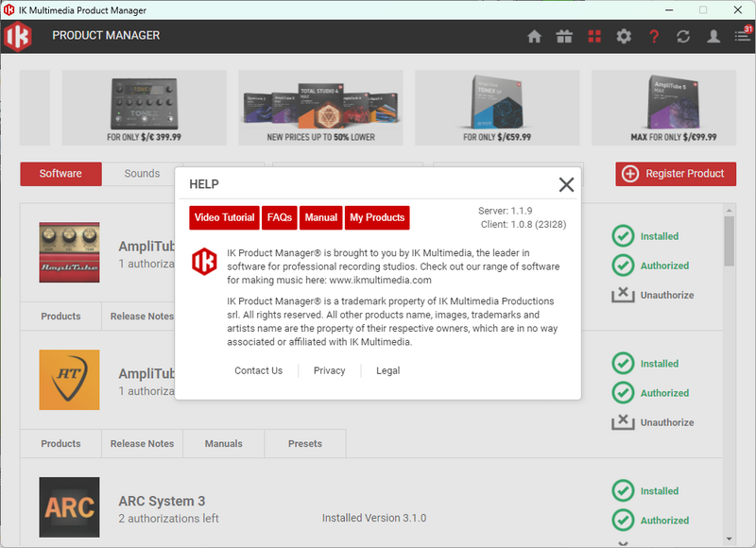Open the notifications list with 31 badge

pyautogui.click(x=743, y=35)
